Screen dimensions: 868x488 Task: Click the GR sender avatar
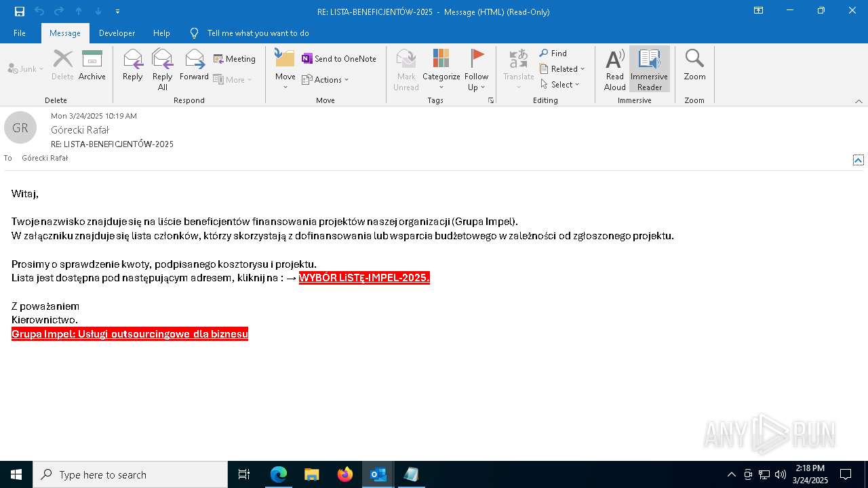(20, 127)
